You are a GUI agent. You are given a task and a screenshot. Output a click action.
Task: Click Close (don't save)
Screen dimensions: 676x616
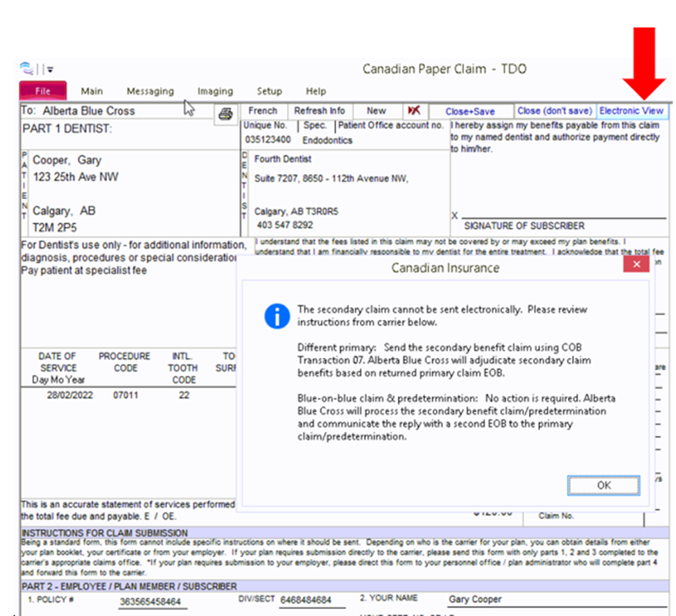(554, 111)
